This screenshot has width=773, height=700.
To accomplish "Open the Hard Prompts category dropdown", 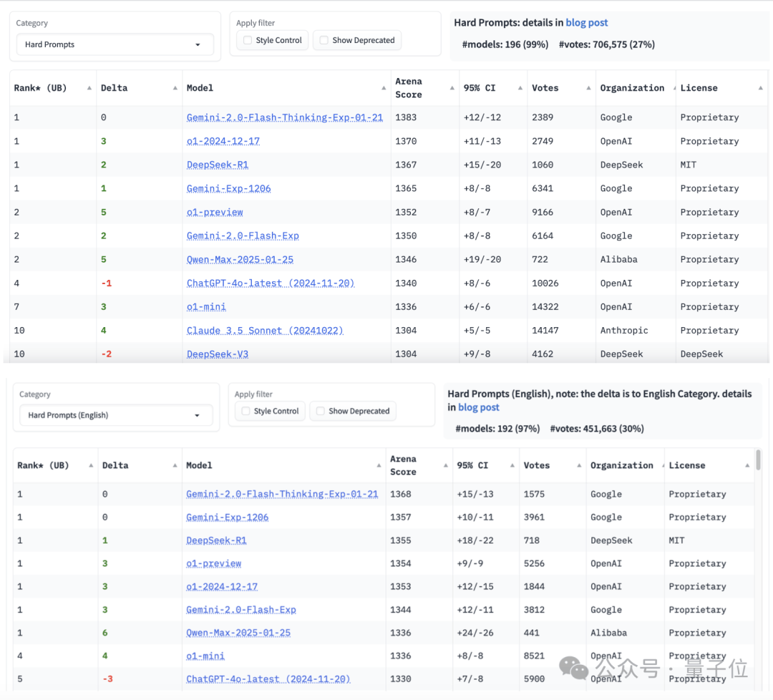I will click(x=115, y=44).
